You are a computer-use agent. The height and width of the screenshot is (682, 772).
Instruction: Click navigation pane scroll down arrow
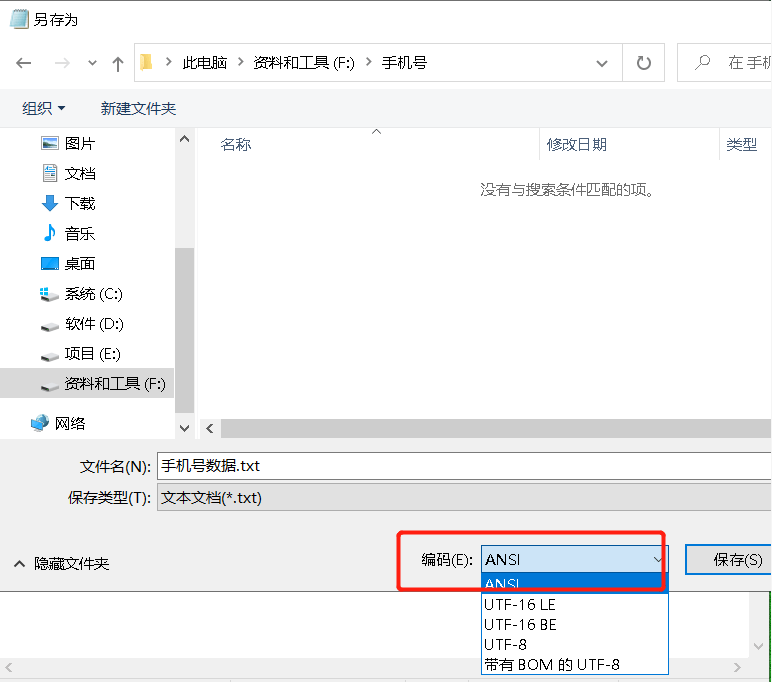(185, 428)
